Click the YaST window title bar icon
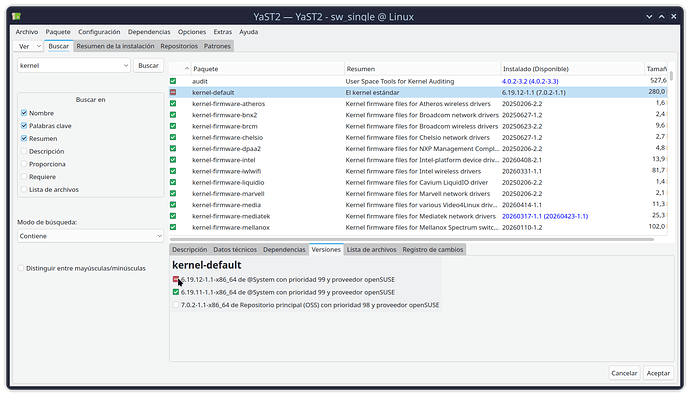 [16, 17]
